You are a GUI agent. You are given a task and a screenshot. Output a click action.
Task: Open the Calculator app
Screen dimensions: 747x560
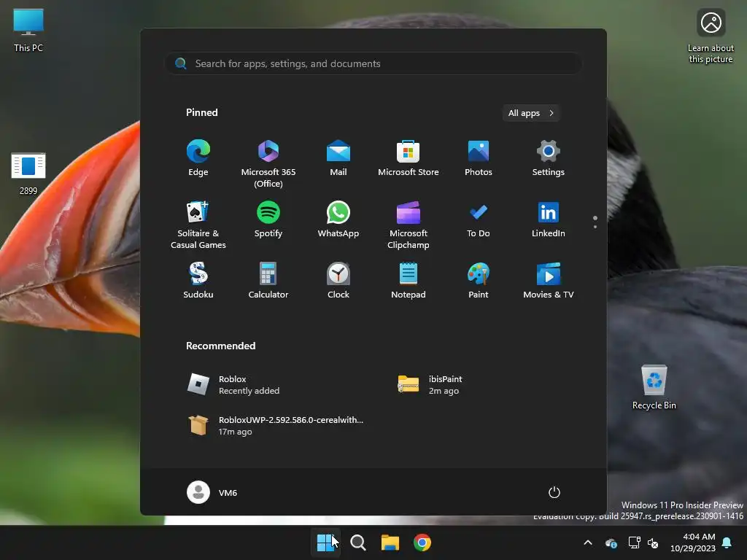pyautogui.click(x=268, y=281)
